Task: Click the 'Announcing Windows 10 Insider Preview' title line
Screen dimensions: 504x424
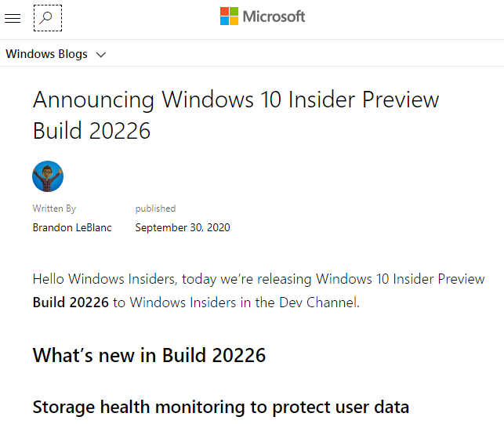Action: click(x=236, y=100)
